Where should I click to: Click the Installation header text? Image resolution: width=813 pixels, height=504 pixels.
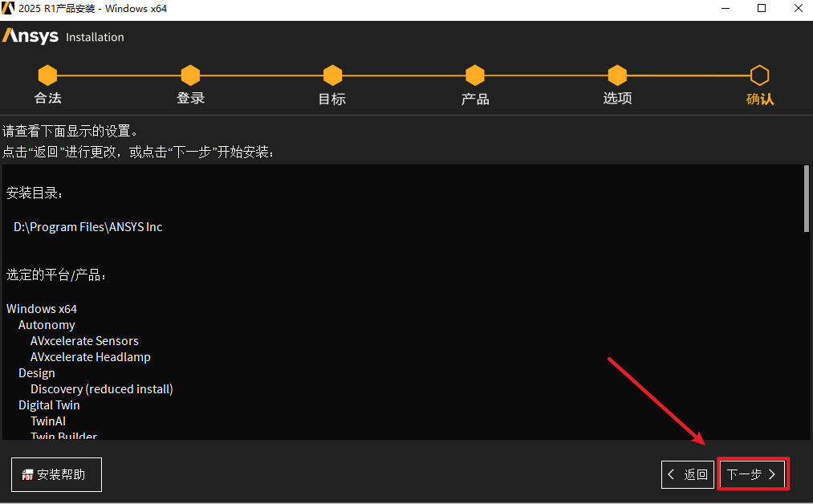click(x=95, y=38)
